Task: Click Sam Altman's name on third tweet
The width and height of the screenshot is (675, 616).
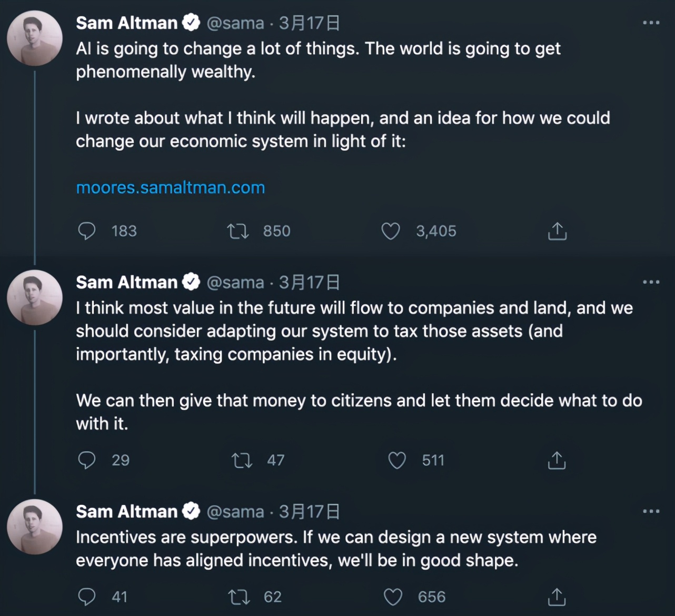Action: point(127,512)
